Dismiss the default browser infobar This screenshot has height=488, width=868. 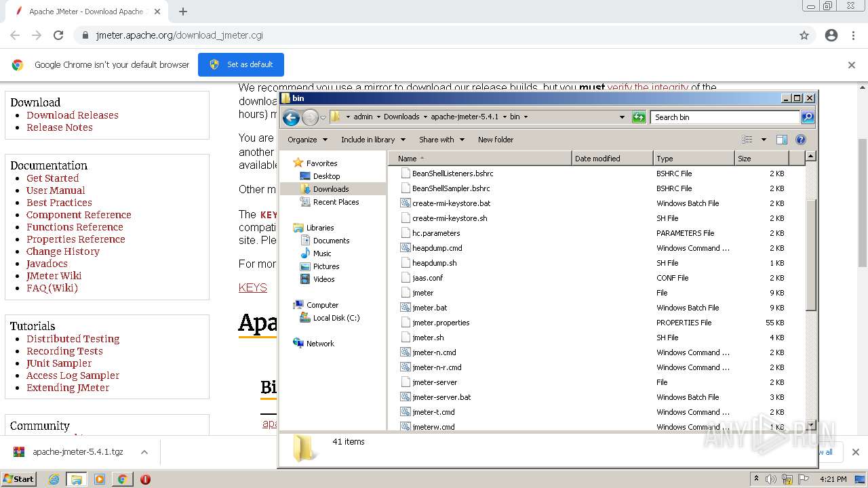tap(852, 65)
